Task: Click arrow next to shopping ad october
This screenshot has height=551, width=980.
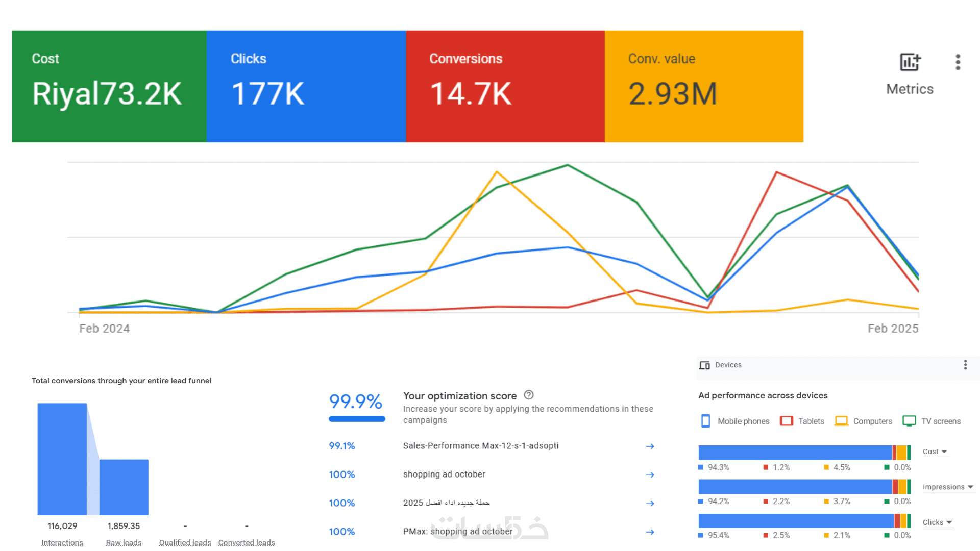Action: pos(650,475)
